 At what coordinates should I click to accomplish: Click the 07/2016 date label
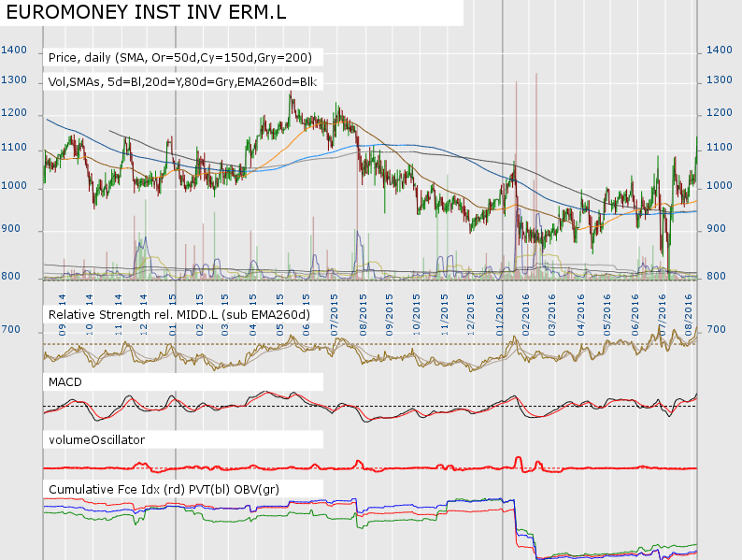pyautogui.click(x=662, y=315)
